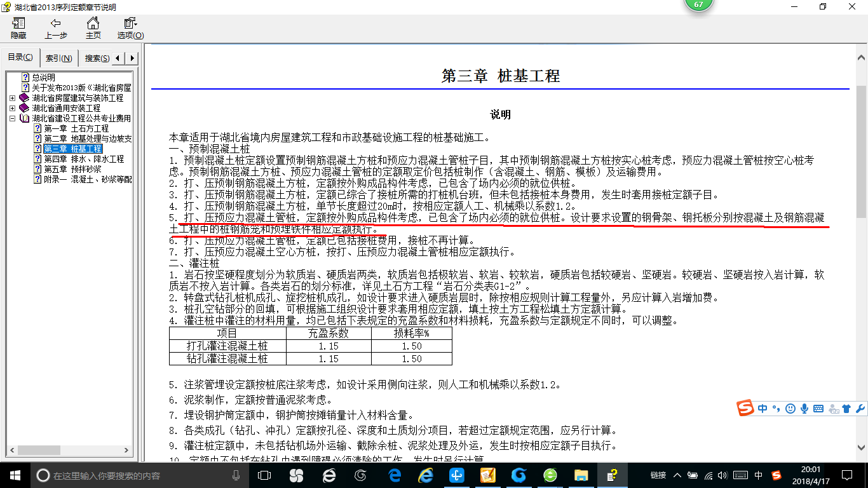Open File Explorer on the taskbar

point(581,475)
